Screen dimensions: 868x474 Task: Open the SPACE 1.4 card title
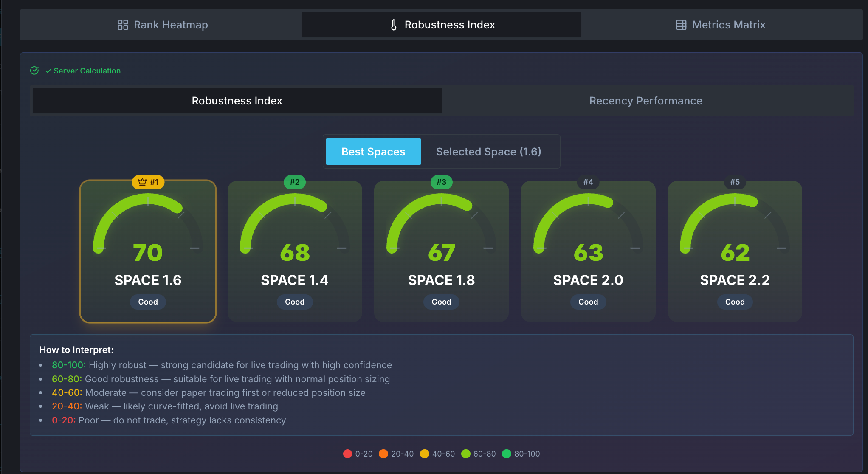tap(295, 280)
